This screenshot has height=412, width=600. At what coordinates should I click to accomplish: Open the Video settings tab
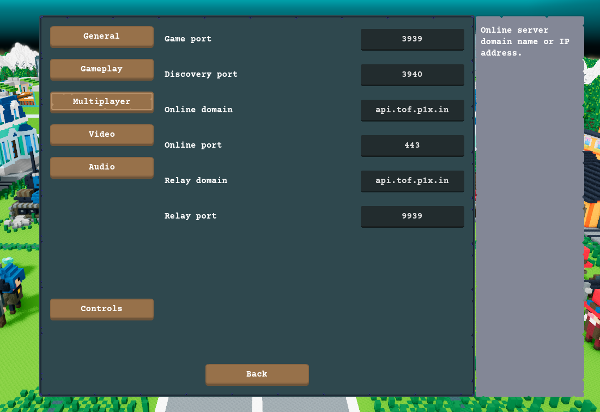coord(102,134)
